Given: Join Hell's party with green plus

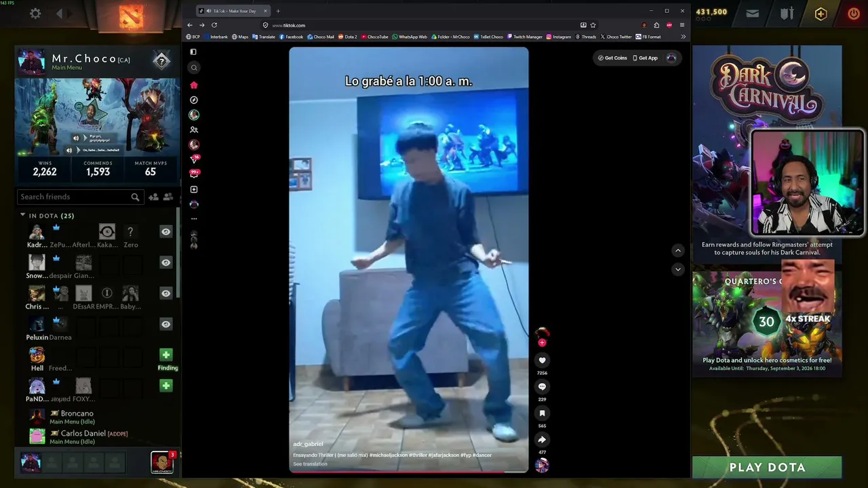Looking at the screenshot, I should (165, 354).
